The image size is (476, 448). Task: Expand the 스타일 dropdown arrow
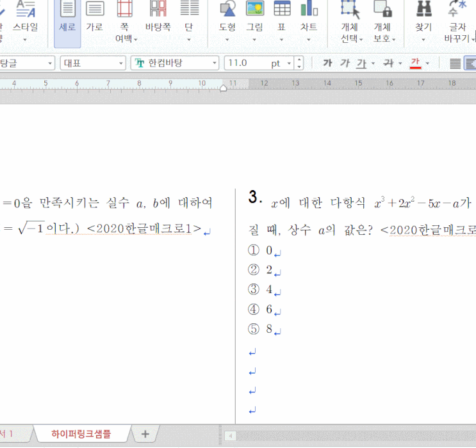[25, 40]
